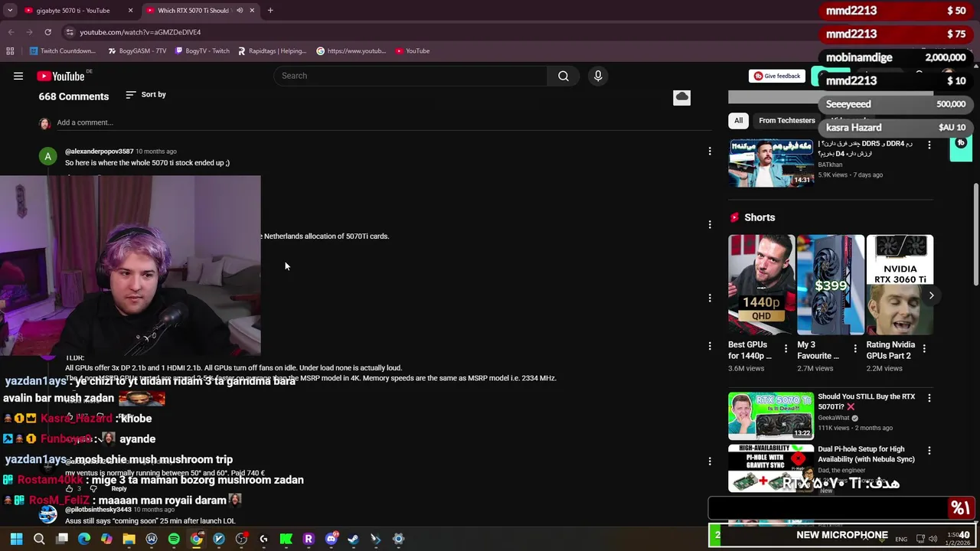Open options menu for Netherlands allocation comment
Viewport: 980px width, 551px height.
tap(710, 224)
